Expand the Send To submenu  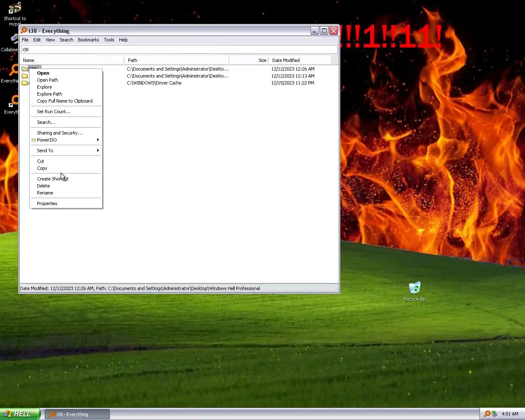[x=66, y=151]
